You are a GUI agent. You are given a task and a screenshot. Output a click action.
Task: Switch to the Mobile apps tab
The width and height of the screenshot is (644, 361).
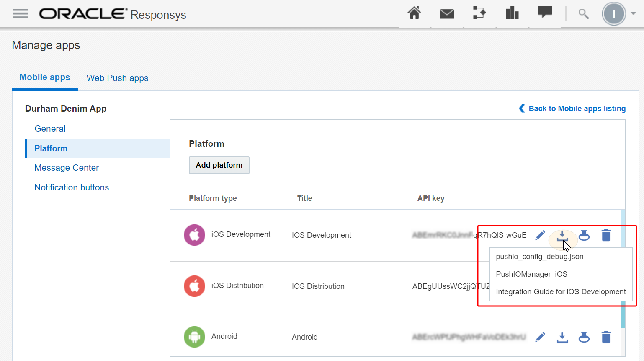click(45, 78)
